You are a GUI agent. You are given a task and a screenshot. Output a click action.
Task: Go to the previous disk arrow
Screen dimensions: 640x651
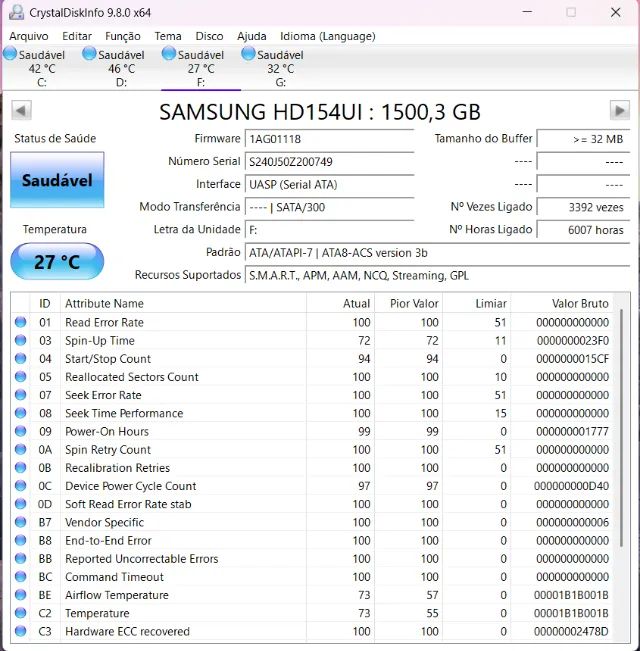tap(21, 110)
